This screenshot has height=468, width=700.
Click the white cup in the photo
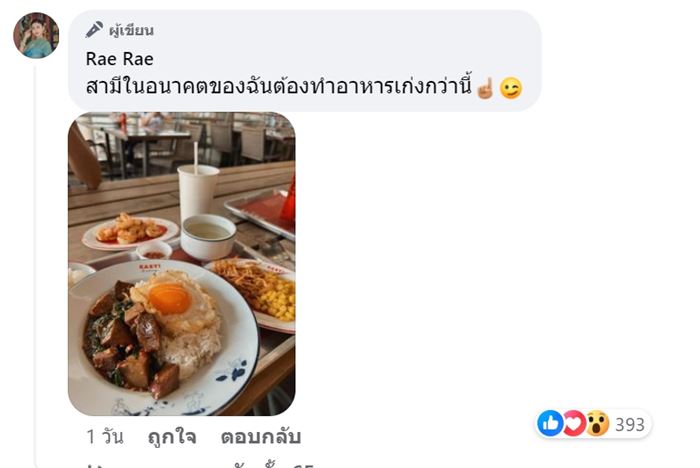tap(198, 192)
